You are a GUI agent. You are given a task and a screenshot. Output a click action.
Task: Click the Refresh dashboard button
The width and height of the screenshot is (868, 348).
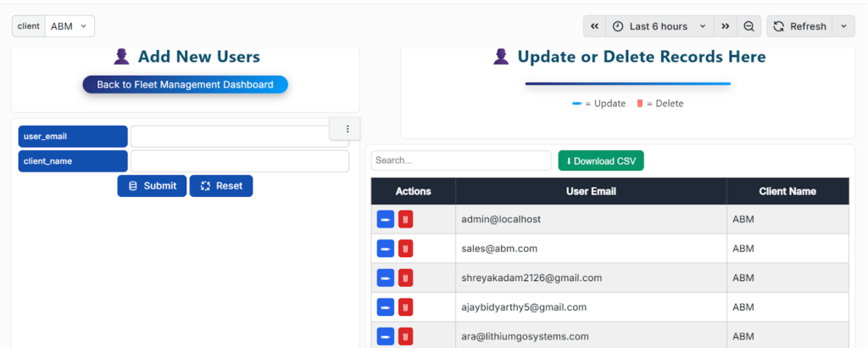pyautogui.click(x=799, y=26)
